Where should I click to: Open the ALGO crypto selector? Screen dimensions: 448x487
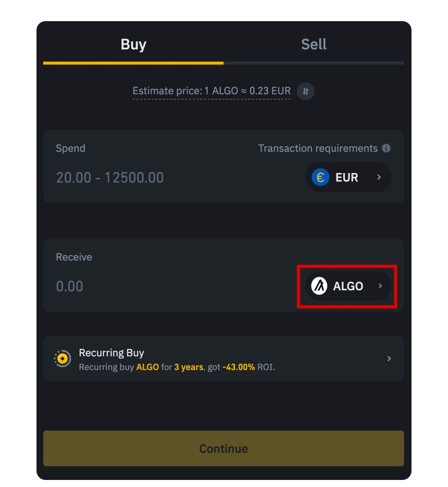coord(348,286)
